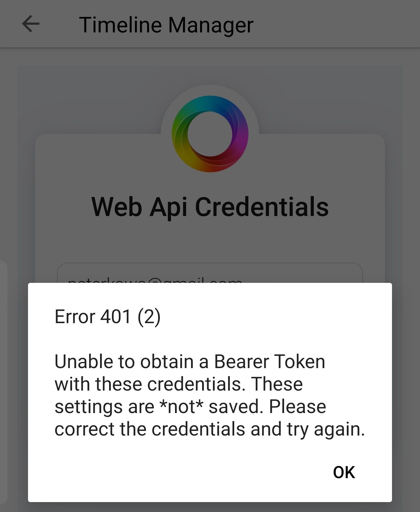Click the word "Credentials" in card heading
The width and height of the screenshot is (420, 512).
(x=262, y=207)
